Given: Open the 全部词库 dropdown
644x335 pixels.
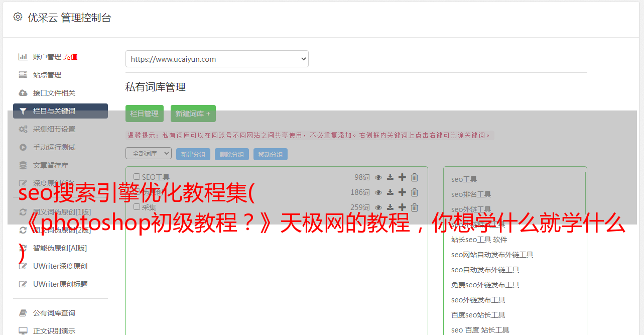Looking at the screenshot, I should click(149, 153).
